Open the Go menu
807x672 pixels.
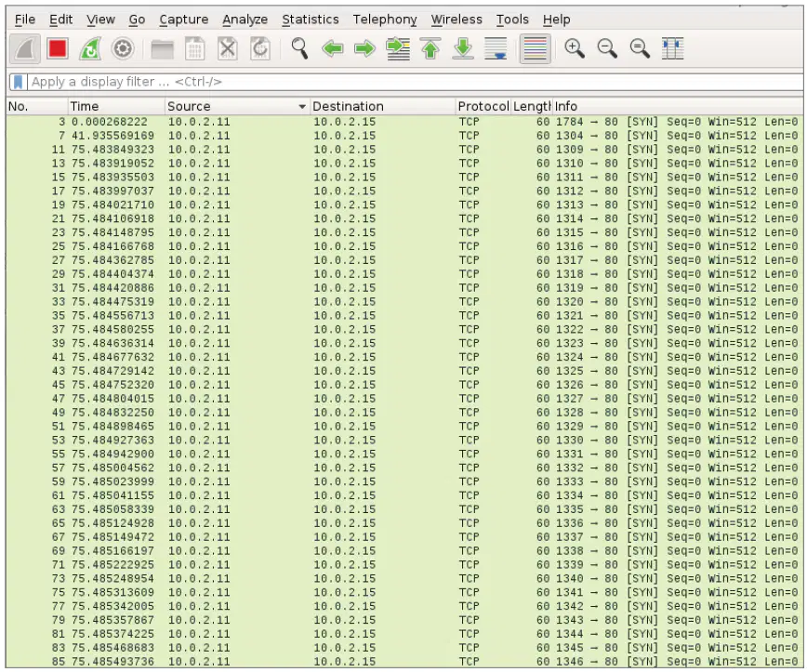(x=137, y=20)
